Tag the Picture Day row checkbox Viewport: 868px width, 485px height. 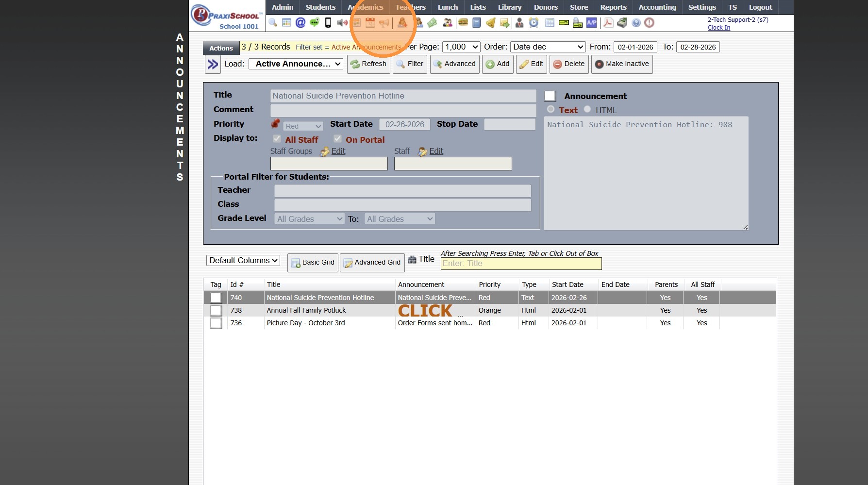(x=216, y=323)
